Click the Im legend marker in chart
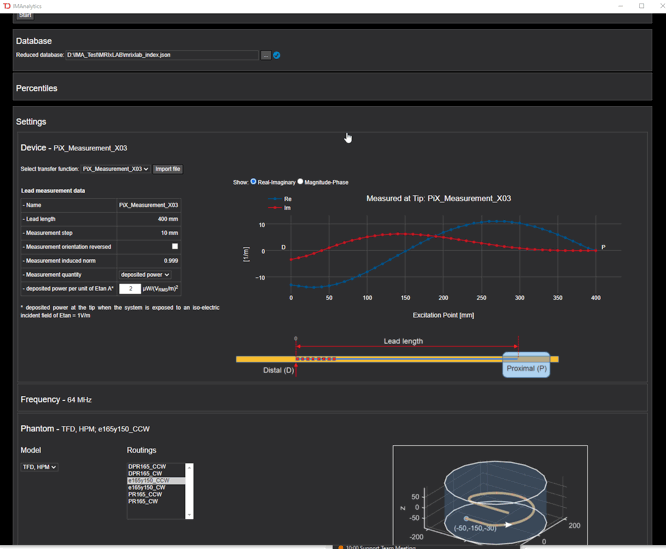Image resolution: width=666 pixels, height=549 pixels. click(276, 208)
